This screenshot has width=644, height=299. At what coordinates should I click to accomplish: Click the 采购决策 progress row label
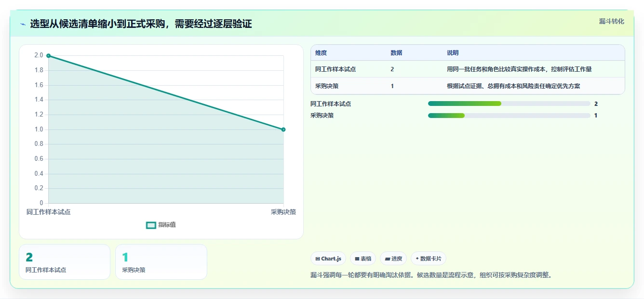pyautogui.click(x=322, y=116)
